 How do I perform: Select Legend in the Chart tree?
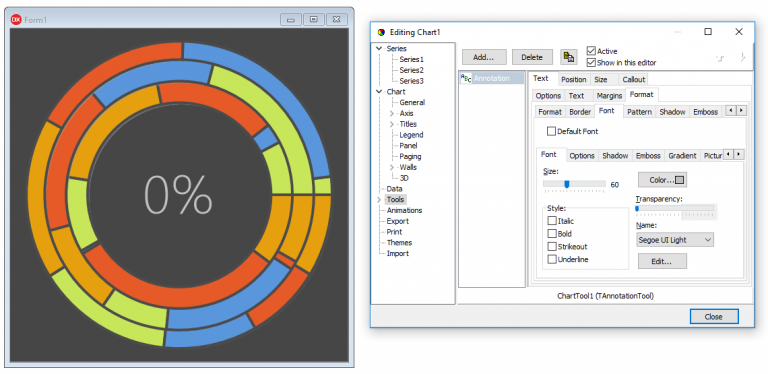point(411,135)
